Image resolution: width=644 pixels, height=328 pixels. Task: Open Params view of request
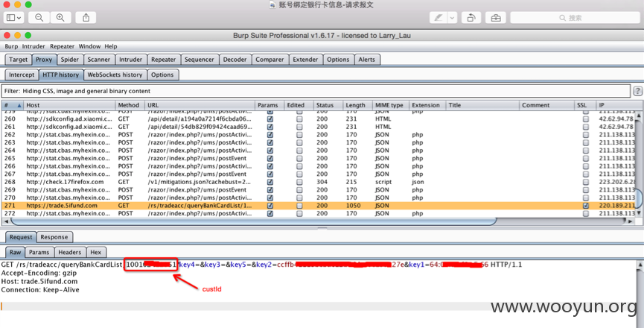39,253
